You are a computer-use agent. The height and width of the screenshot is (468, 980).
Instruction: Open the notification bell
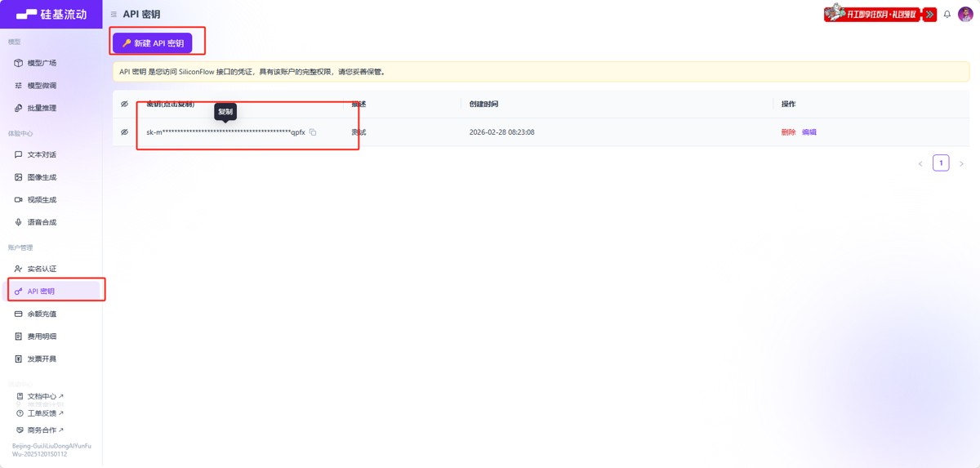(947, 14)
